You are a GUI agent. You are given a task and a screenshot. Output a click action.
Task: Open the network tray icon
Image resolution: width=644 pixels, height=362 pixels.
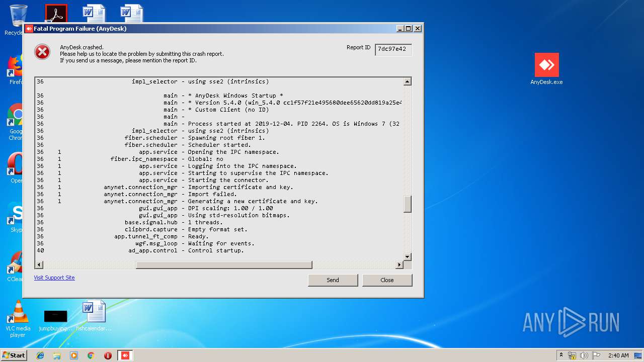click(x=572, y=355)
